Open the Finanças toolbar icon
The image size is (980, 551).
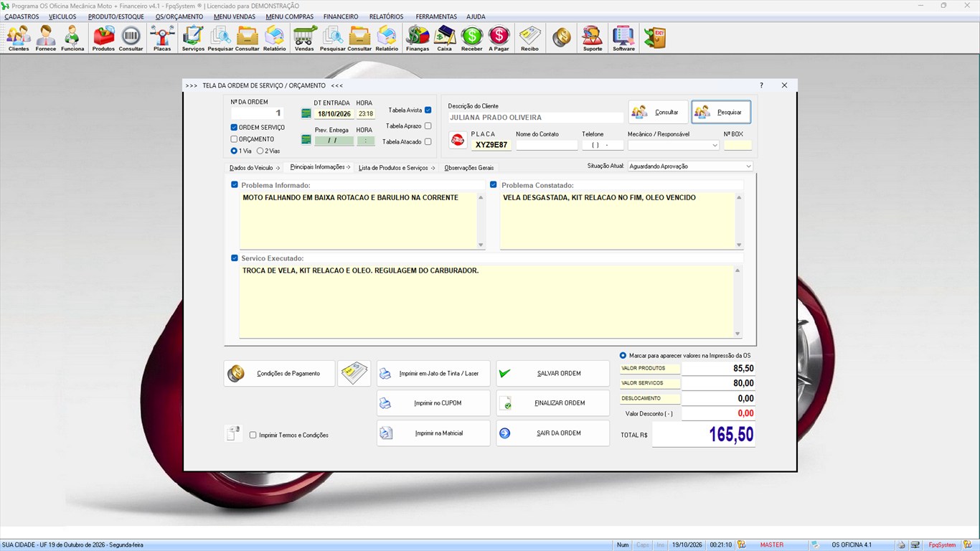418,38
